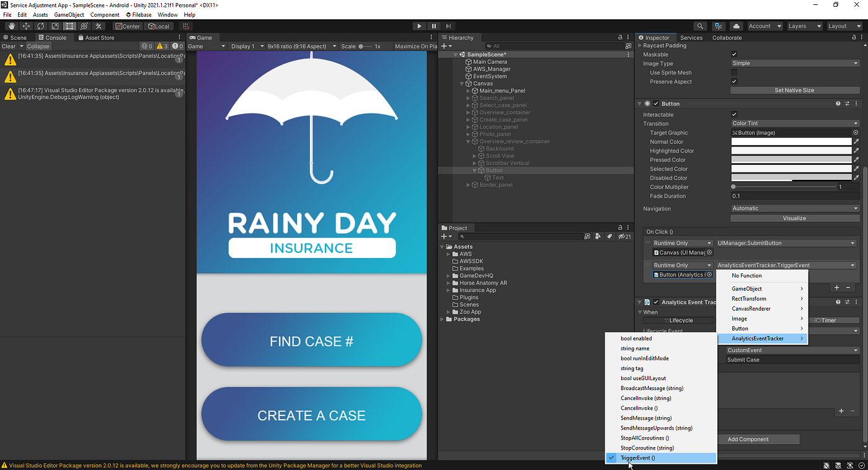Open cloud services icon

coord(736,26)
